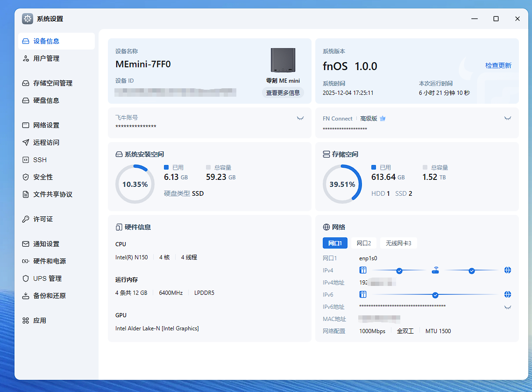The image size is (532, 392).
Task: Click the globe icon in IPv4 row
Action: (508, 271)
